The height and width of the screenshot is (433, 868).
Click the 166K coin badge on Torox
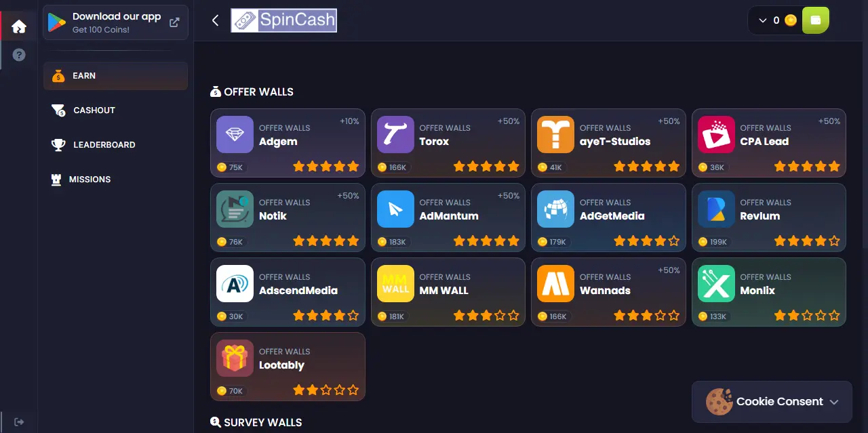coord(393,167)
